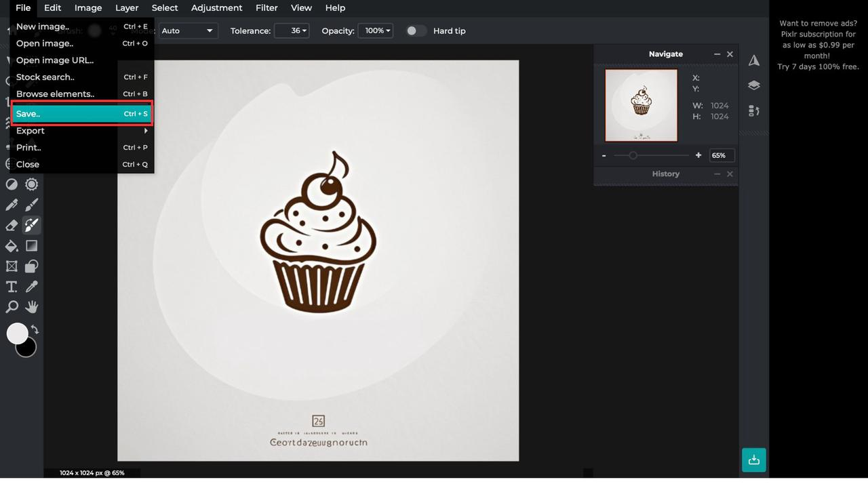Open the Layer menu
Viewport: 868px width, 488px height.
tap(127, 8)
